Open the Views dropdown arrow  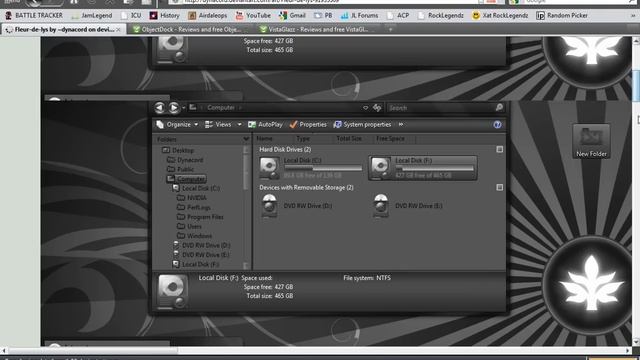point(239,124)
